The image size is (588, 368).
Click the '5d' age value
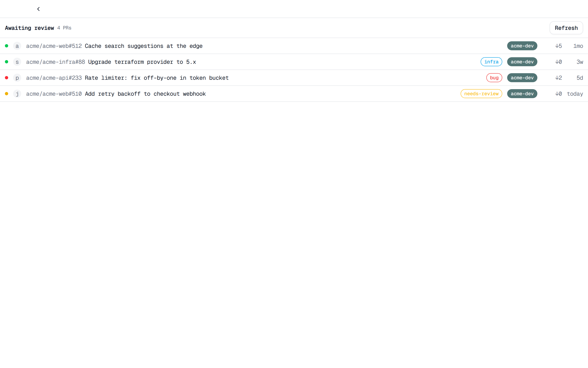coord(580,78)
